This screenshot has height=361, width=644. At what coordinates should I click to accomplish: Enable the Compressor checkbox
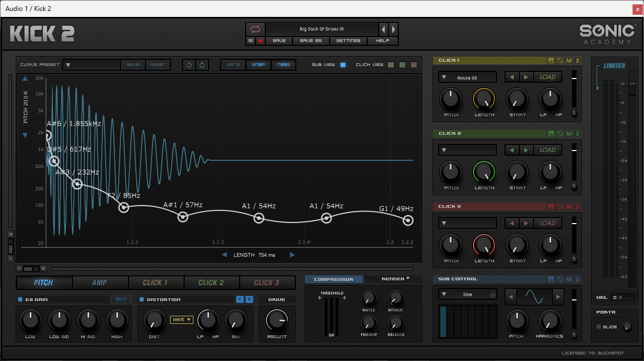tap(309, 279)
